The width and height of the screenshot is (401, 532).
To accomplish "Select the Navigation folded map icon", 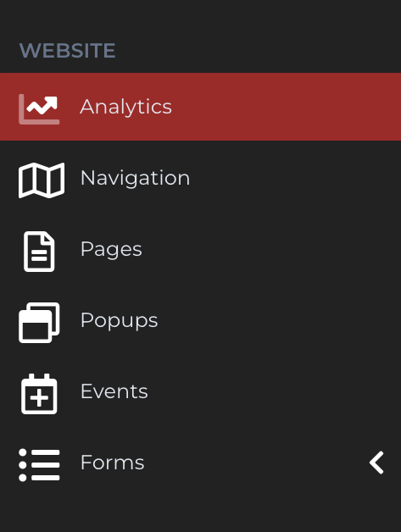I will point(42,180).
